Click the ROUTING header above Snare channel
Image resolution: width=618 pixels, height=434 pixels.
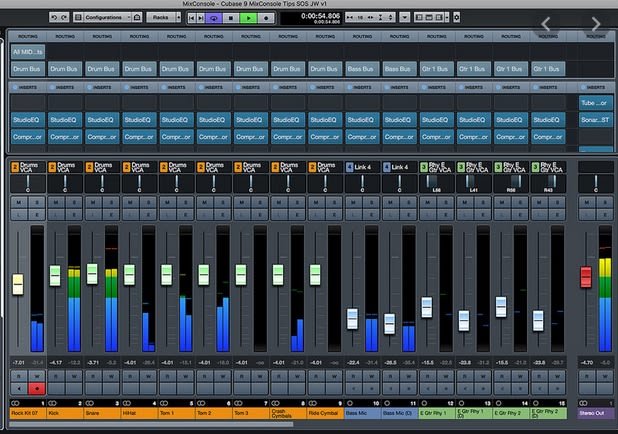(102, 36)
